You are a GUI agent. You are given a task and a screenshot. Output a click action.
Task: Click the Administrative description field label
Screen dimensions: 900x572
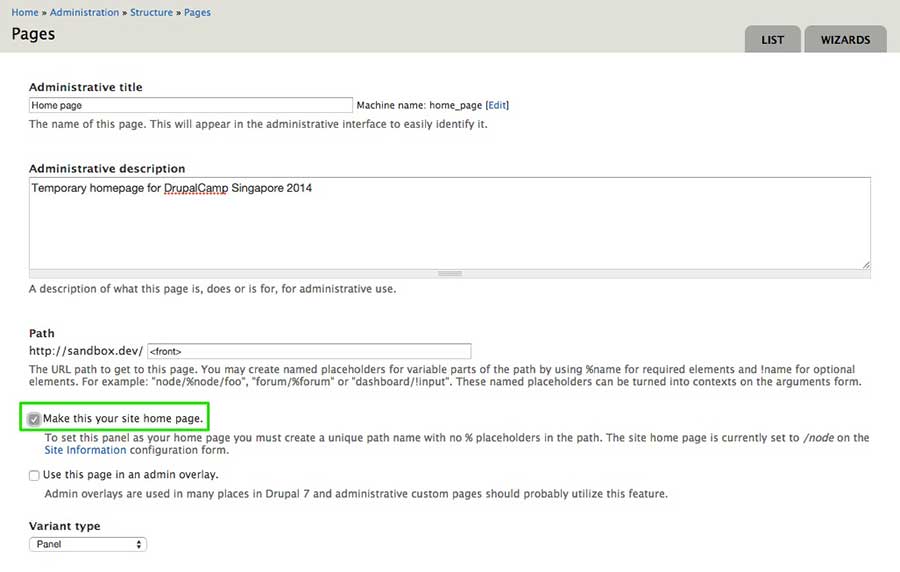point(107,169)
